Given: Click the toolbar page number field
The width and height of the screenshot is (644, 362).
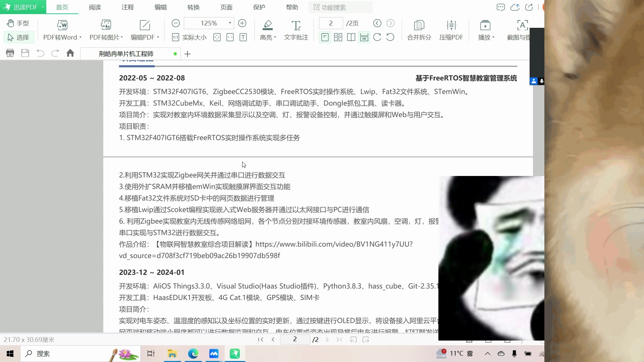Looking at the screenshot, I should pos(331,23).
